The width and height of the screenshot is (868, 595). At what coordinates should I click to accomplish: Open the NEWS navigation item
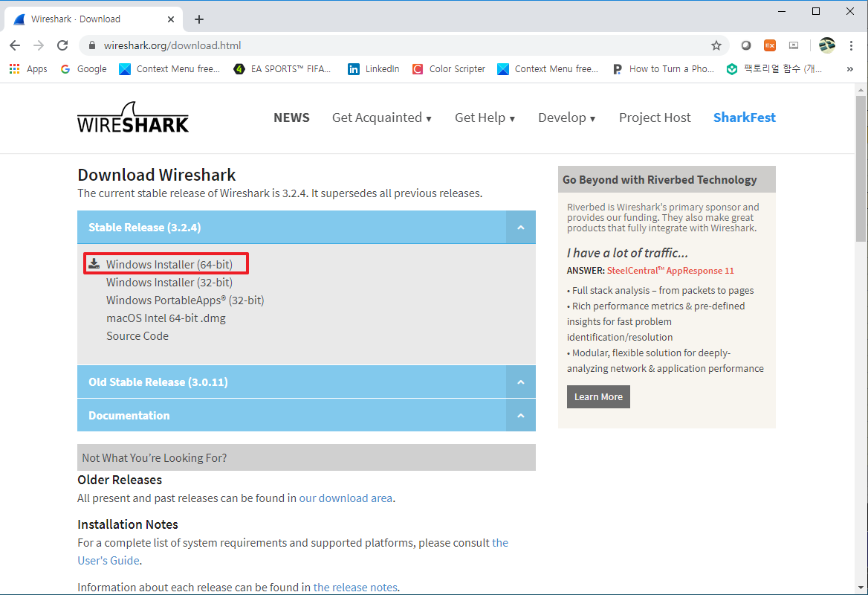click(x=292, y=118)
